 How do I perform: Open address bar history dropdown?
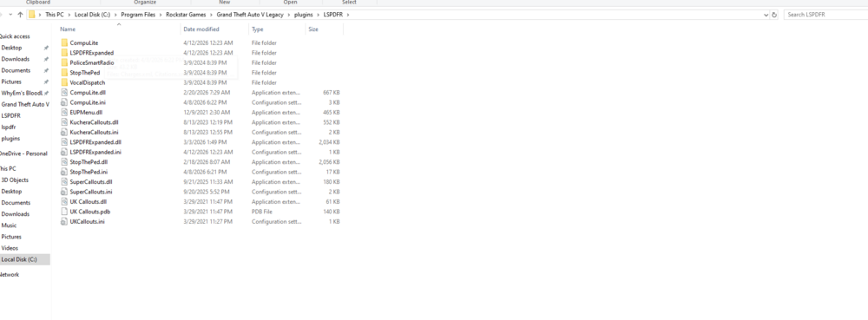click(x=766, y=15)
